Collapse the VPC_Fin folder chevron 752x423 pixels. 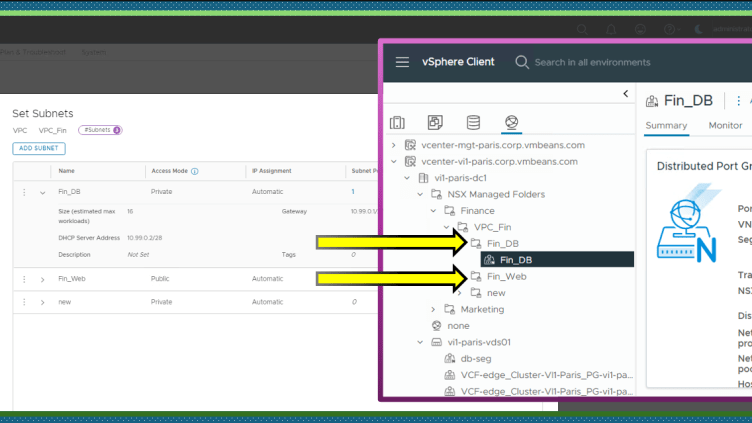[446, 227]
